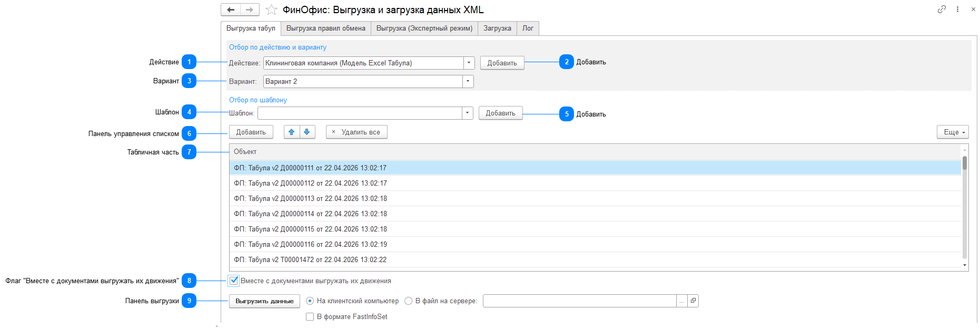The height and width of the screenshot is (328, 980).
Task: Expand the Действие dropdown list arrow
Action: pos(469,63)
